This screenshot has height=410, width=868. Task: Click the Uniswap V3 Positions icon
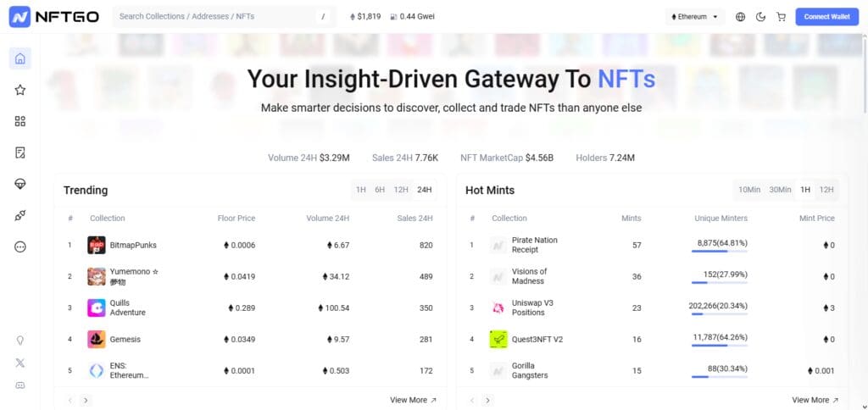coord(498,308)
